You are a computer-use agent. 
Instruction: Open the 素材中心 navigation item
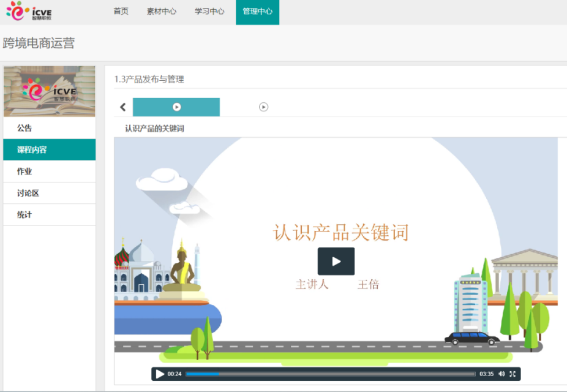click(x=162, y=12)
